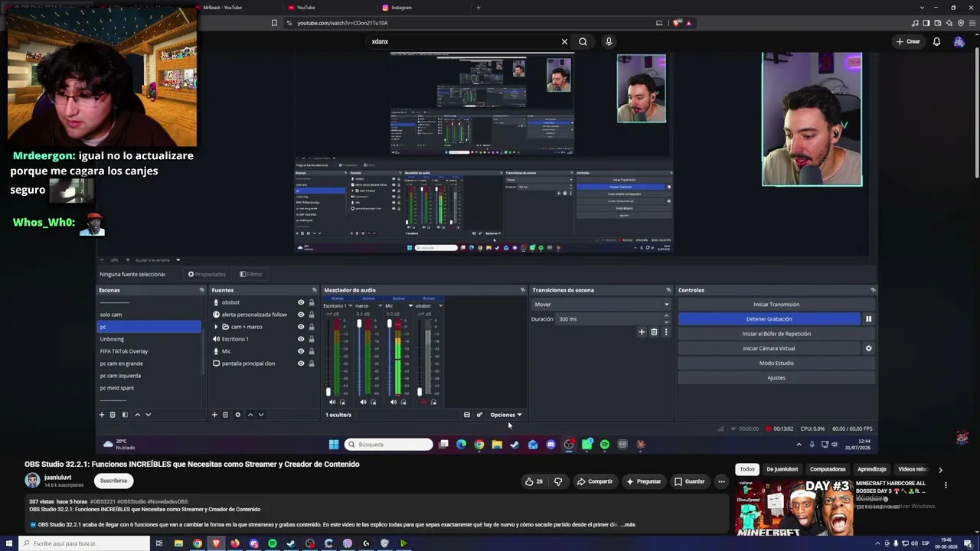This screenshot has height=551, width=980.
Task: Expand the video description with ...más
Action: pos(628,525)
